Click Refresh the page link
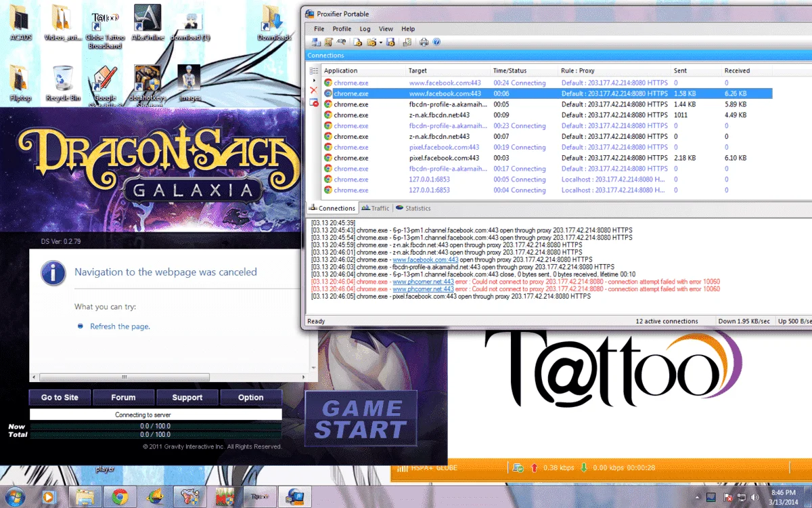Viewport: 812px width, 508px height. (120, 326)
